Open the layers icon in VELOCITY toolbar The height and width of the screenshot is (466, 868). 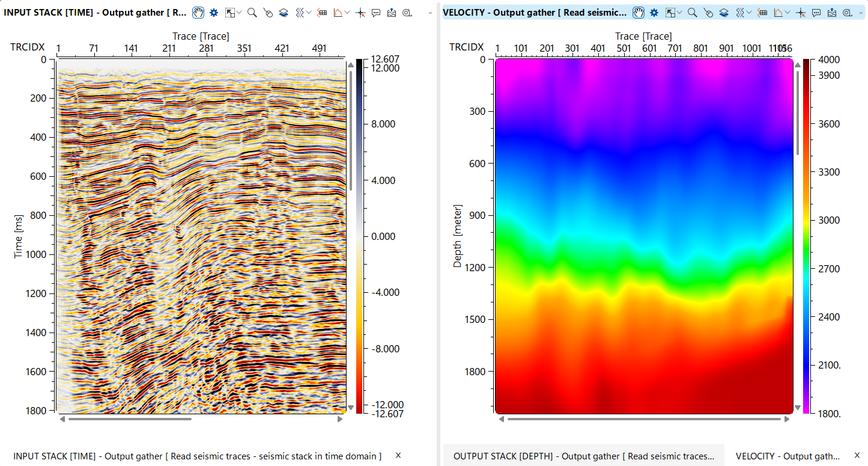(724, 13)
